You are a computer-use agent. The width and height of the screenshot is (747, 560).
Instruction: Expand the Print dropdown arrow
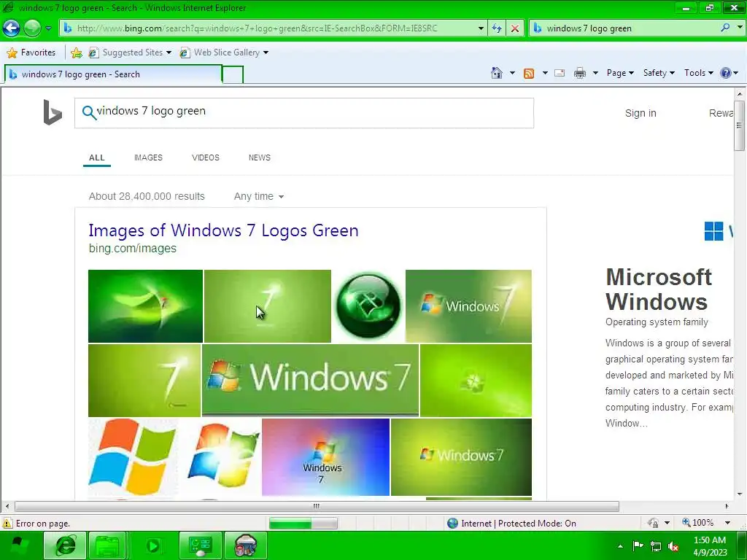[595, 73]
